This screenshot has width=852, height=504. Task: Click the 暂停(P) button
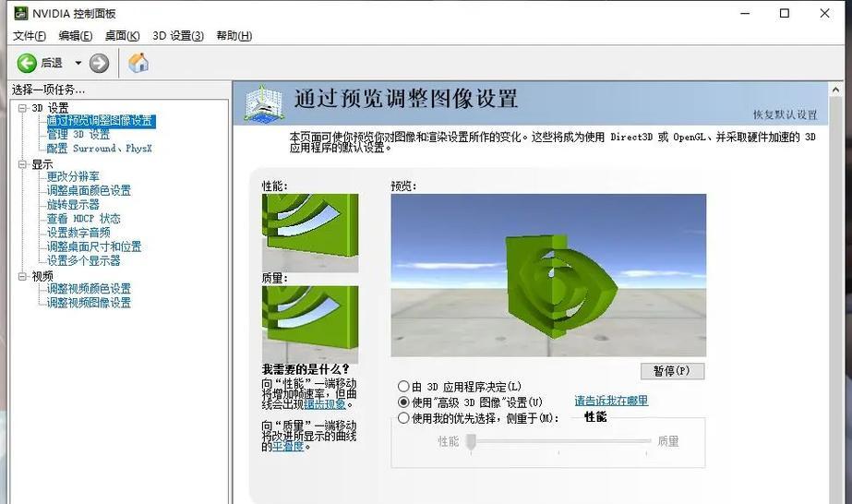[672, 371]
